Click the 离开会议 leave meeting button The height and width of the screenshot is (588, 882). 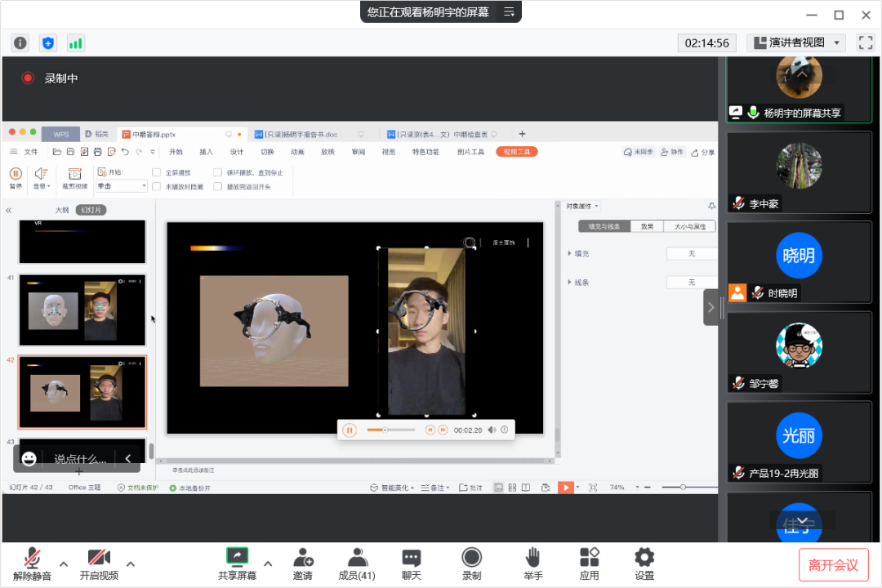click(833, 565)
